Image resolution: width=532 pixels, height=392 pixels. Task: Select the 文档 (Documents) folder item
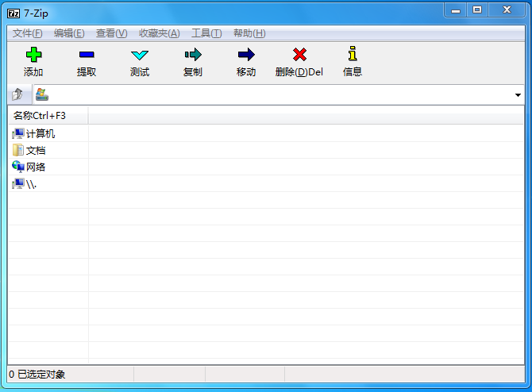(x=35, y=150)
